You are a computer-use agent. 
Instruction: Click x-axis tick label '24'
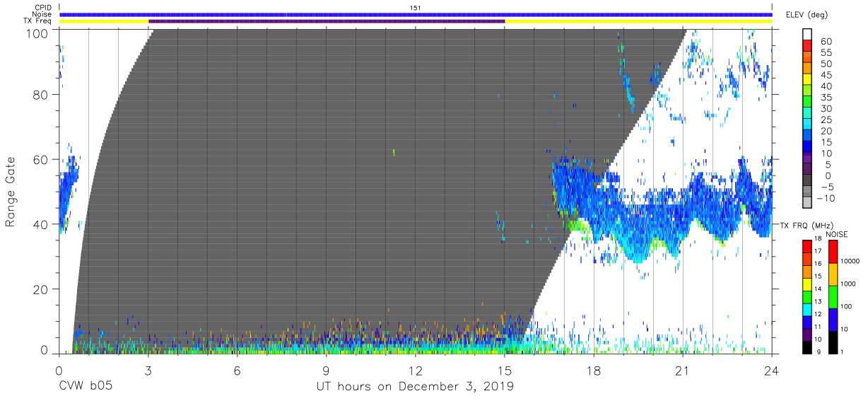click(772, 370)
